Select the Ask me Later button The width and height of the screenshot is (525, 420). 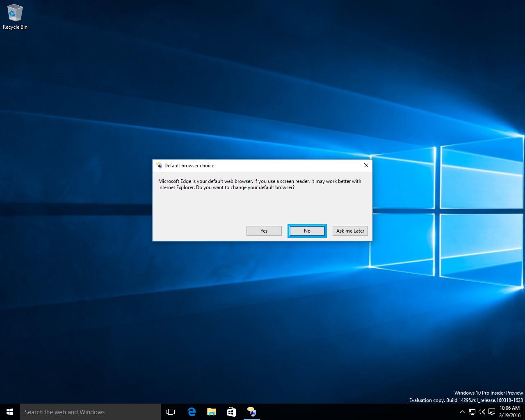tap(350, 231)
